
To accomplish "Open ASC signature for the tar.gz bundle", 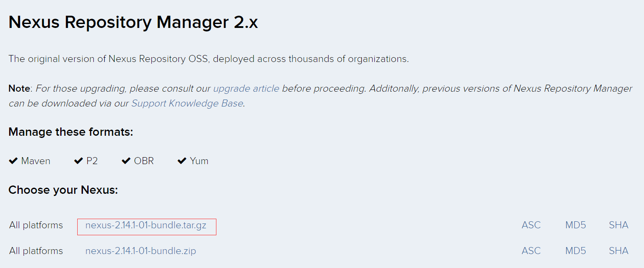I will (531, 225).
